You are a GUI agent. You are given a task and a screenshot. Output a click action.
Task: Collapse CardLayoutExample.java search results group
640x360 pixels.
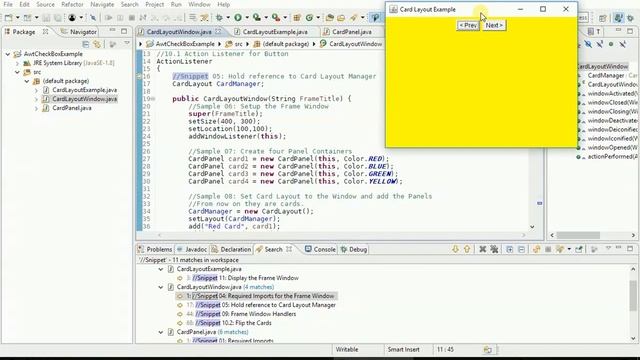click(161, 269)
